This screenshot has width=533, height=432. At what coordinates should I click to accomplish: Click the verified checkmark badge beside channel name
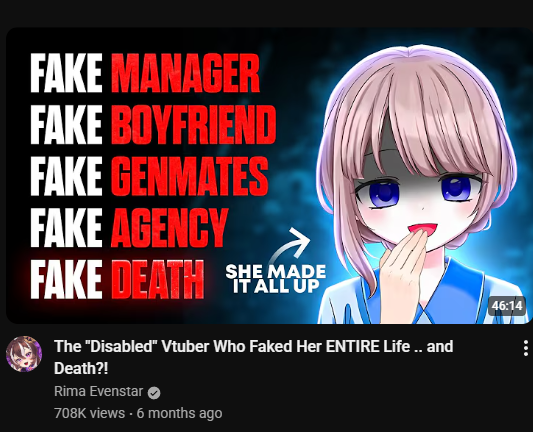[x=154, y=393]
